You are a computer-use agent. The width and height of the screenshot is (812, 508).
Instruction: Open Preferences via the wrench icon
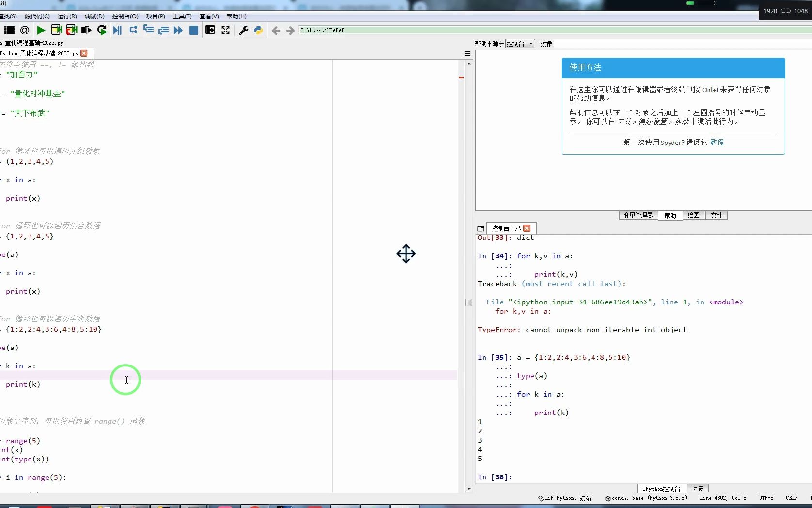[x=244, y=30]
